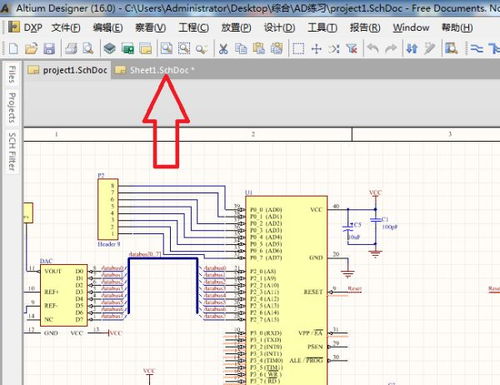Click the Rubber Stamp icon

click(276, 49)
